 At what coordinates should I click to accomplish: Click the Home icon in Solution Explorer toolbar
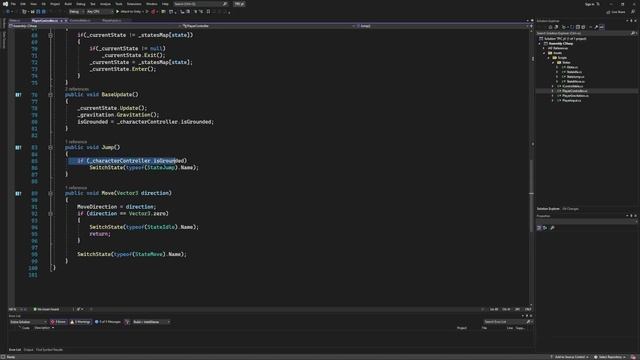coord(550,27)
